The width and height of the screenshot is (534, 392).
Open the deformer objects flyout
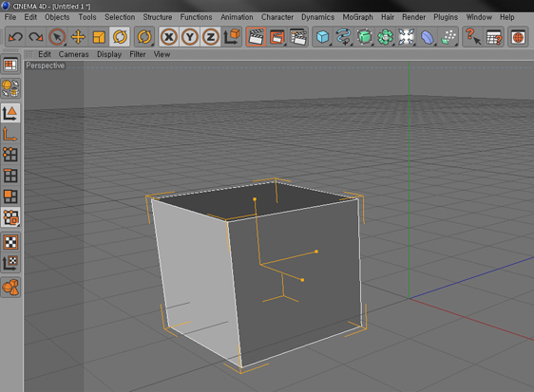(x=428, y=37)
